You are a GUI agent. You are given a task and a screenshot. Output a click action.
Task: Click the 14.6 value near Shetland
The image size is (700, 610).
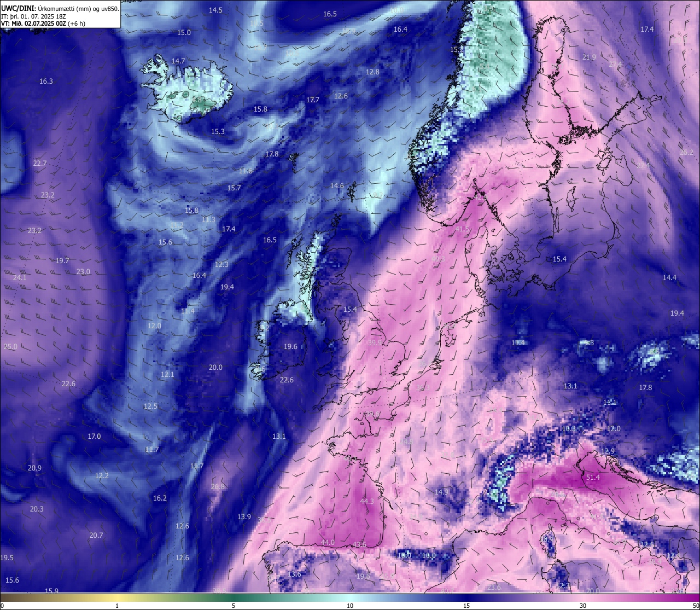pos(337,186)
